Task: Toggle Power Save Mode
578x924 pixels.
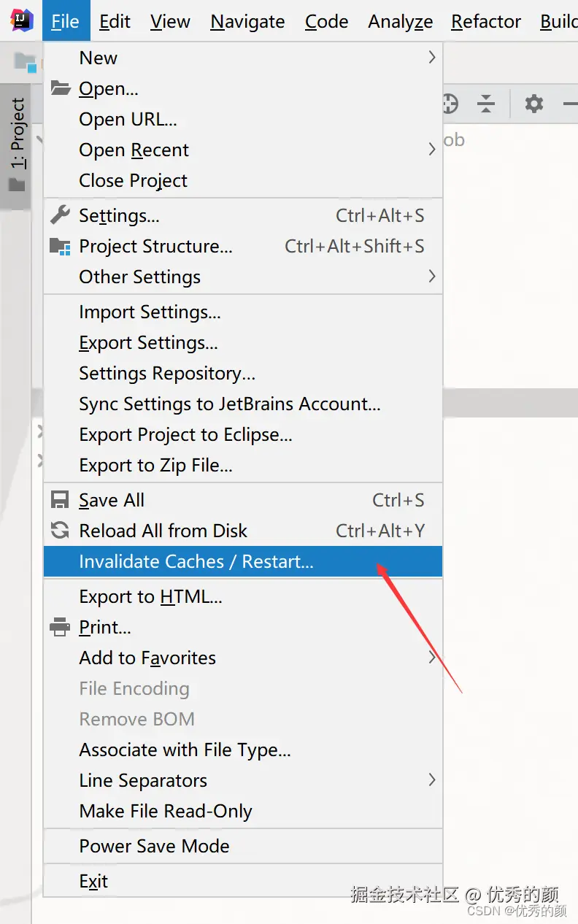Action: 243,846
